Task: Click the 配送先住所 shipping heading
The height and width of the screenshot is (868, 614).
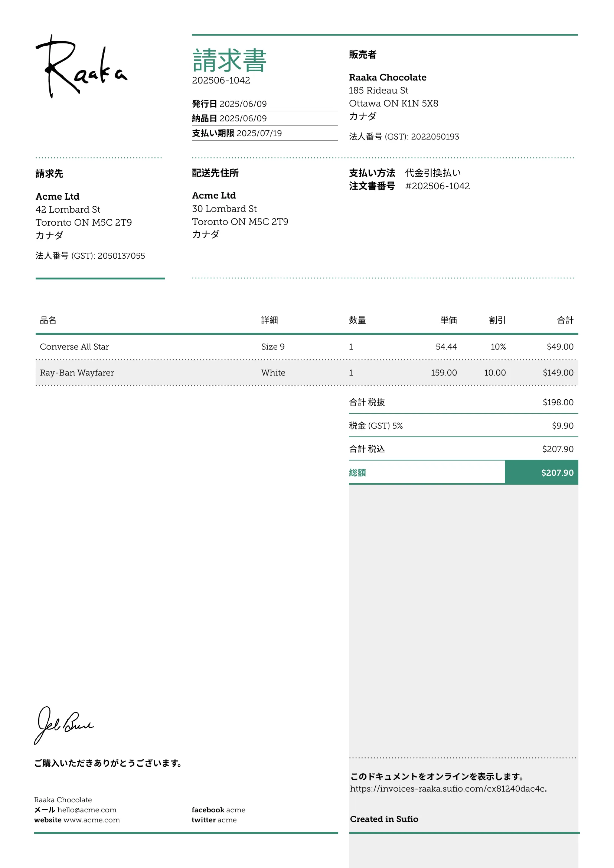Action: point(215,173)
